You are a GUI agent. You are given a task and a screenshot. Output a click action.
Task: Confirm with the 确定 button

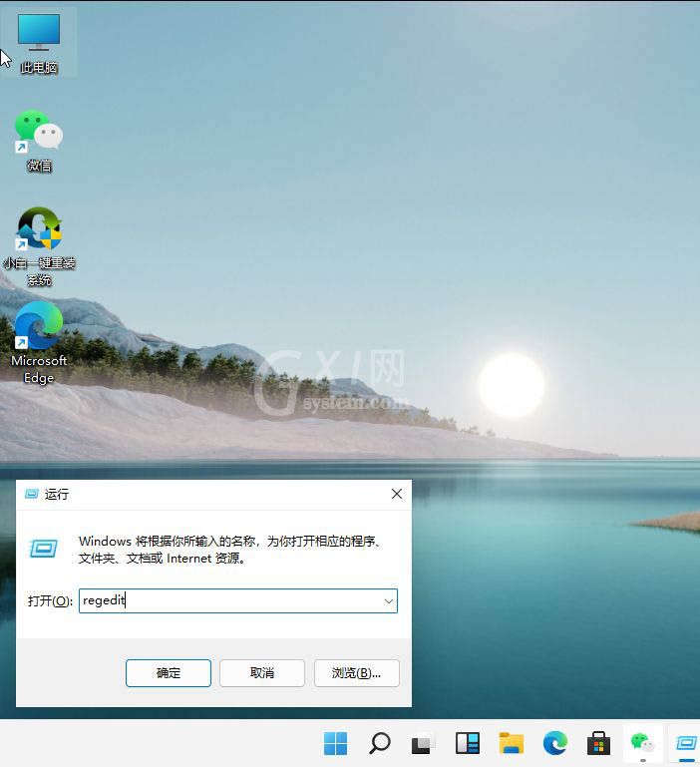pyautogui.click(x=169, y=673)
